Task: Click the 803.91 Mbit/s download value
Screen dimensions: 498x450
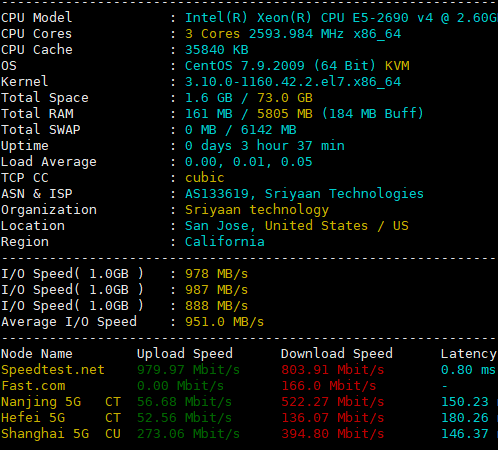Action: [x=333, y=370]
